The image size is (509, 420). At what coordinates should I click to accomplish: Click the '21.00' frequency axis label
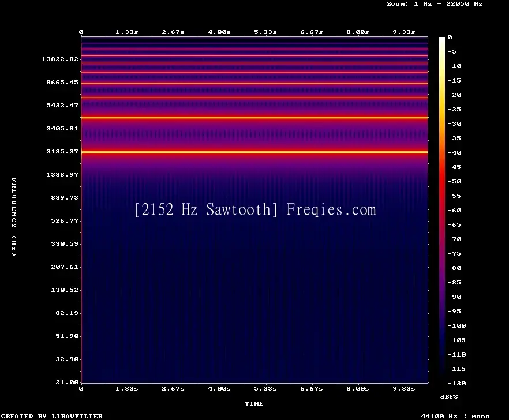67,382
